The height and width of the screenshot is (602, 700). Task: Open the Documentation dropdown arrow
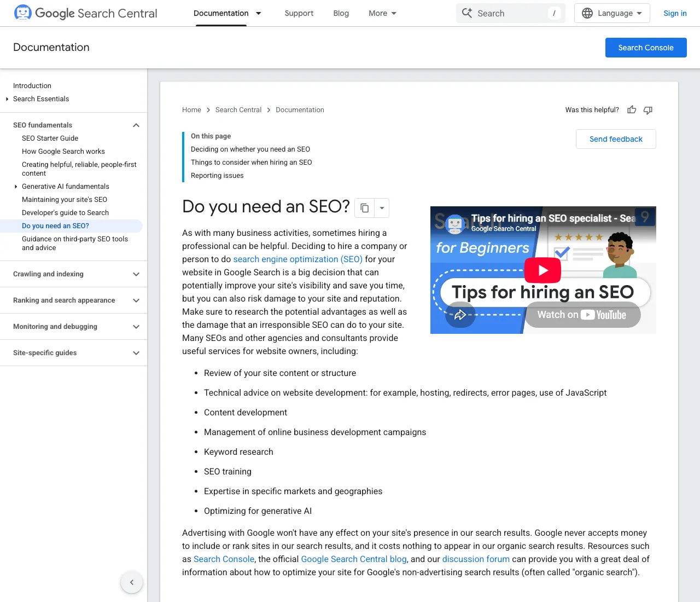coord(259,13)
